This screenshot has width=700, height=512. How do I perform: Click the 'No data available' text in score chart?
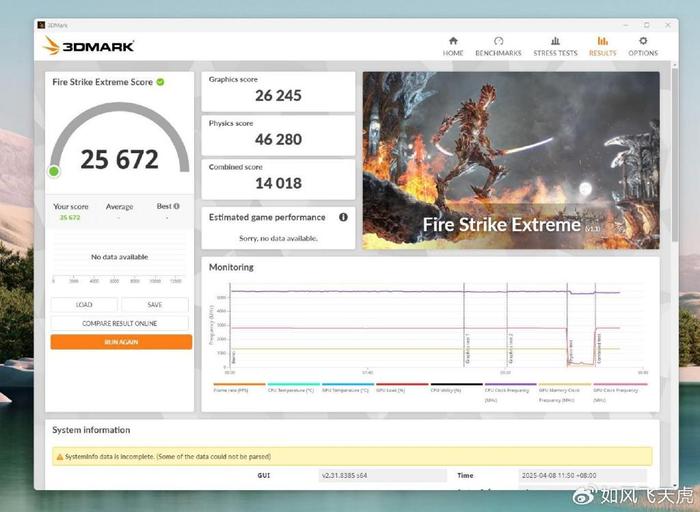click(120, 257)
